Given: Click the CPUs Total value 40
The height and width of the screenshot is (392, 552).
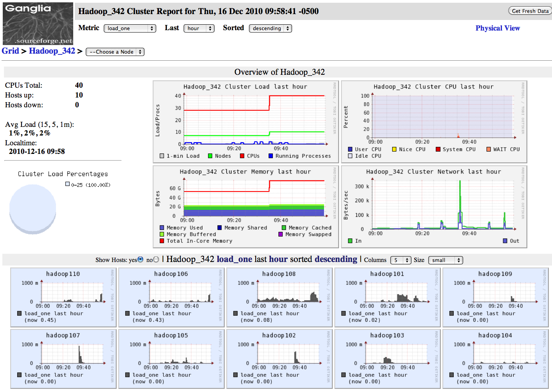Looking at the screenshot, I should coord(79,85).
